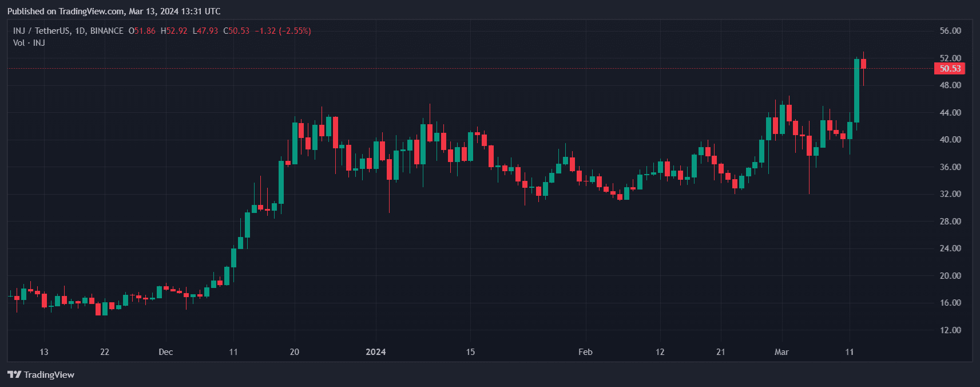Click the latest red candle near 51
The image size is (980, 387).
click(863, 64)
